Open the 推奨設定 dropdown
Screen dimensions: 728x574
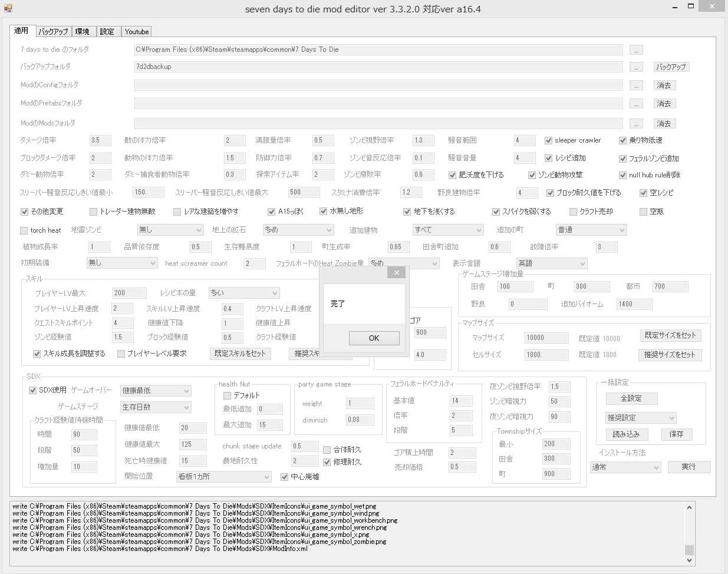641,418
